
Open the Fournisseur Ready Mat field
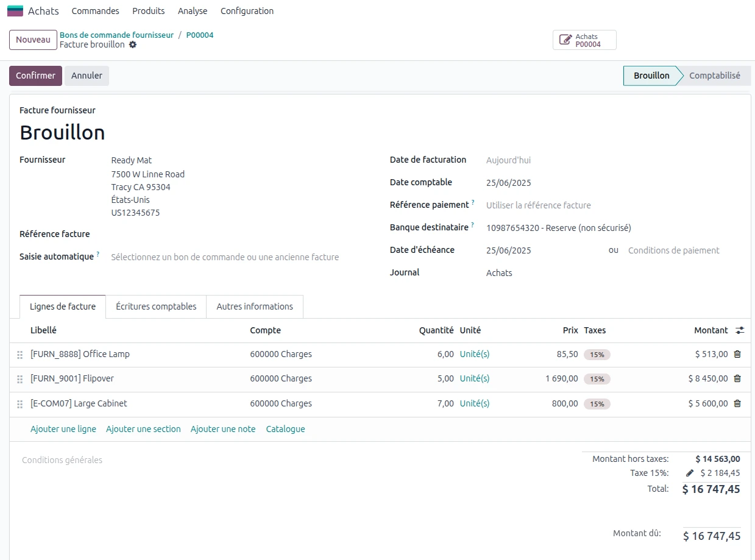(132, 160)
